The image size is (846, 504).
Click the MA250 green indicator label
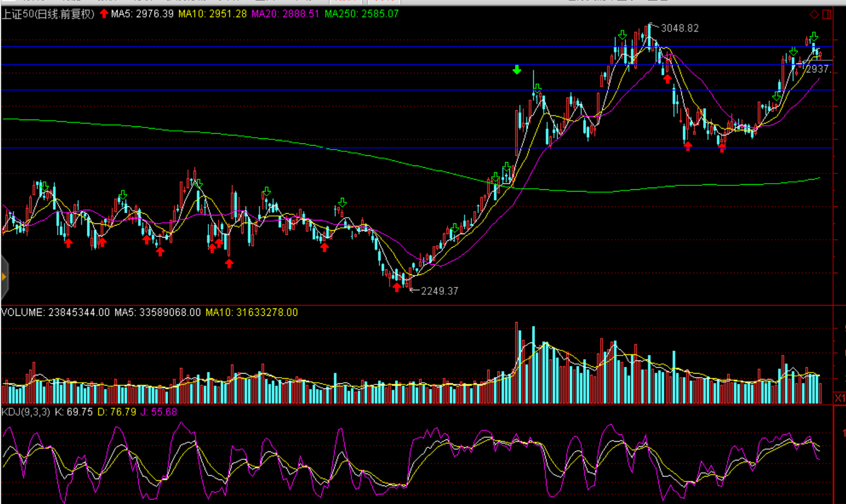[x=361, y=14]
